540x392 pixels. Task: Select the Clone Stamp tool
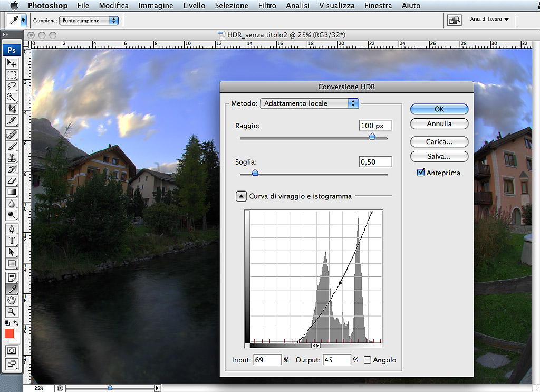(12, 157)
